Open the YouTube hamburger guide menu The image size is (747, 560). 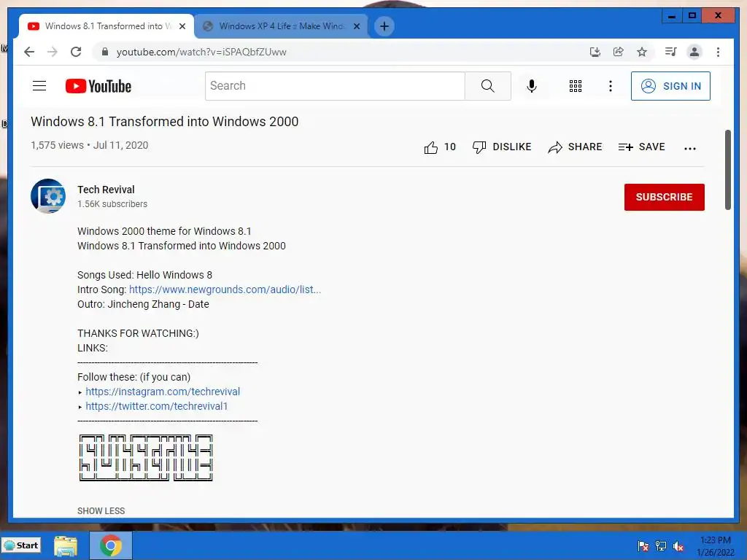click(39, 86)
